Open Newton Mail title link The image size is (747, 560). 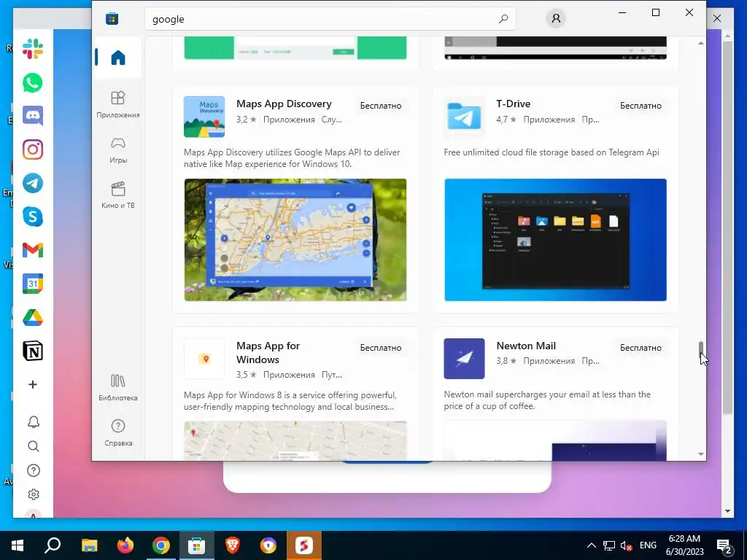pos(526,346)
